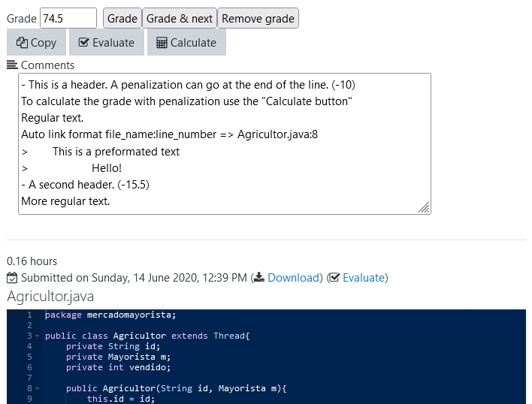Image resolution: width=532 pixels, height=404 pixels.
Task: Click the 'To calculate the grade' comment line
Action: [x=186, y=101]
